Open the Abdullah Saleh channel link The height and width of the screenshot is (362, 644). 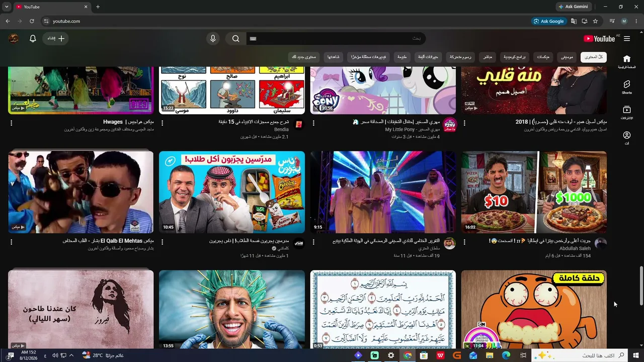tap(575, 248)
